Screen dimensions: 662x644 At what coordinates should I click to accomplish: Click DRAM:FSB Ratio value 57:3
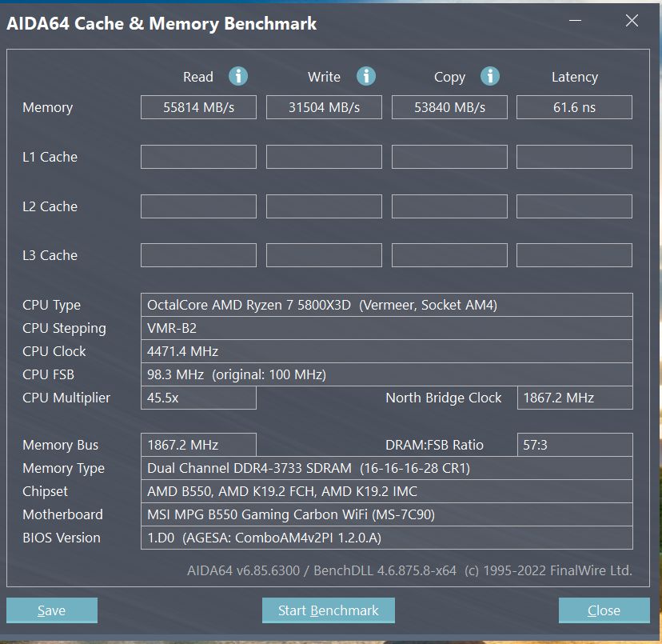[575, 445]
